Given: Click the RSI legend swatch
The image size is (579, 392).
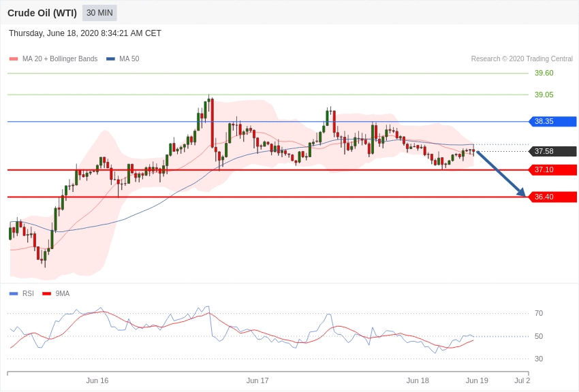Looking at the screenshot, I should 14,293.
